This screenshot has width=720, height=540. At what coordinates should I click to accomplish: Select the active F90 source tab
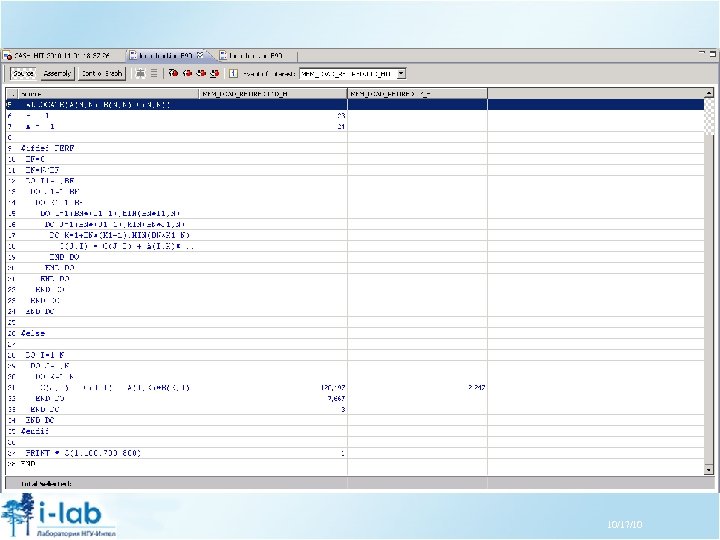click(x=168, y=56)
